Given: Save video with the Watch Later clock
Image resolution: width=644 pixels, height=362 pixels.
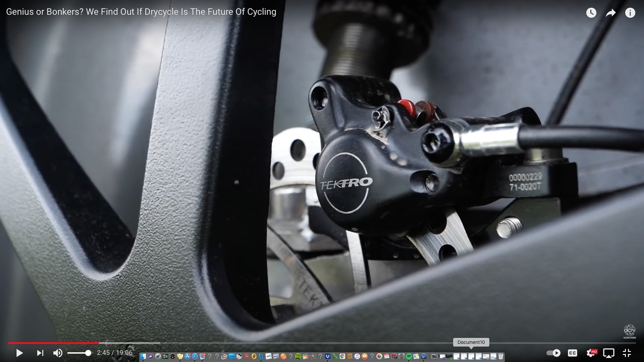Looking at the screenshot, I should tap(591, 13).
